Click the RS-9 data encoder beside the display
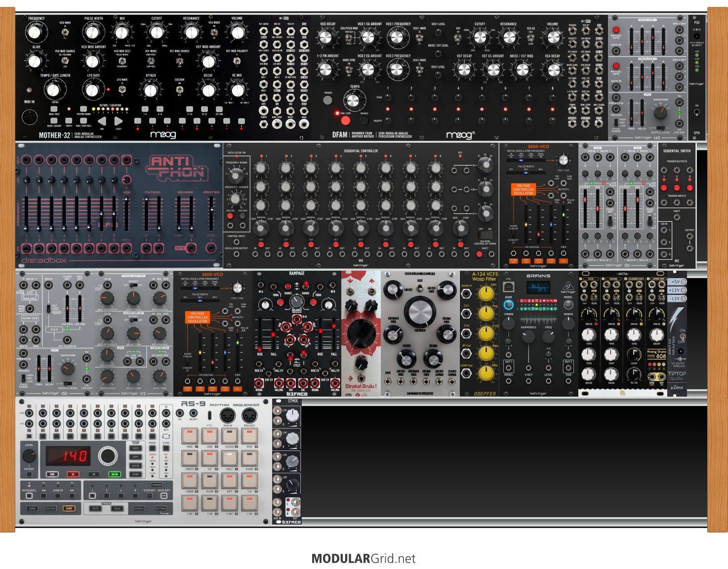The height and width of the screenshot is (569, 728). pyautogui.click(x=107, y=455)
